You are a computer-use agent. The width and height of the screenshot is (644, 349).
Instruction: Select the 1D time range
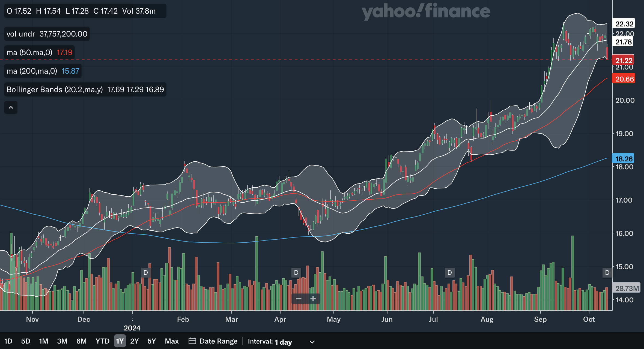click(8, 341)
